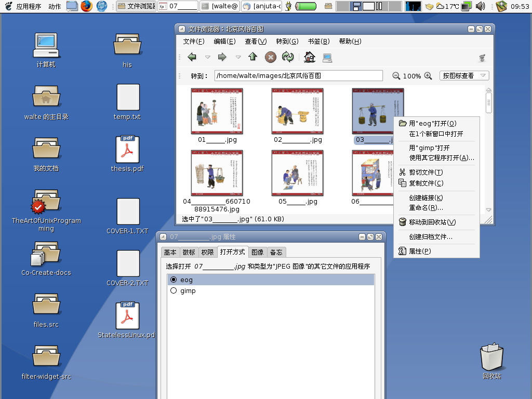Open the 书签(B) menu in file browser
Viewport: 532px width, 399px height.
tap(318, 42)
